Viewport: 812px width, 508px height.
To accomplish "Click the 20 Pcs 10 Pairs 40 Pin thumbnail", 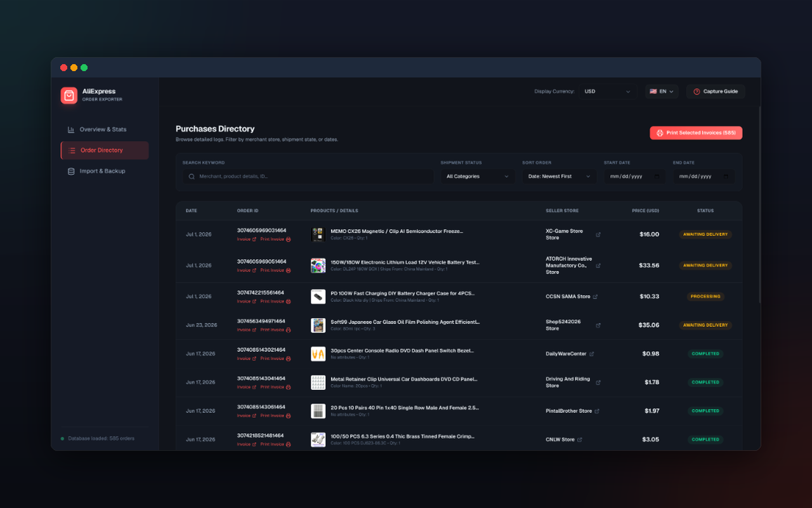I will tap(318, 411).
